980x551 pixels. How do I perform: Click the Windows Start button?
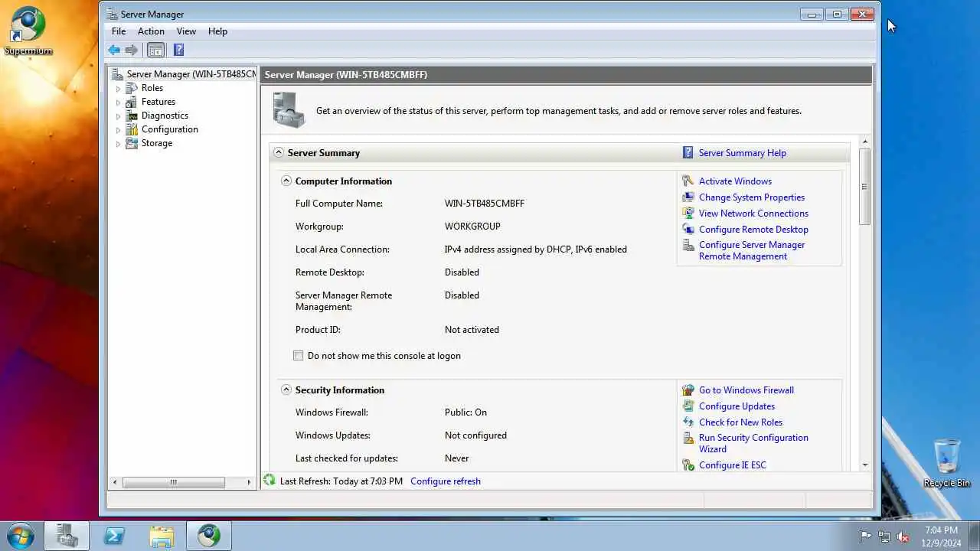[19, 536]
